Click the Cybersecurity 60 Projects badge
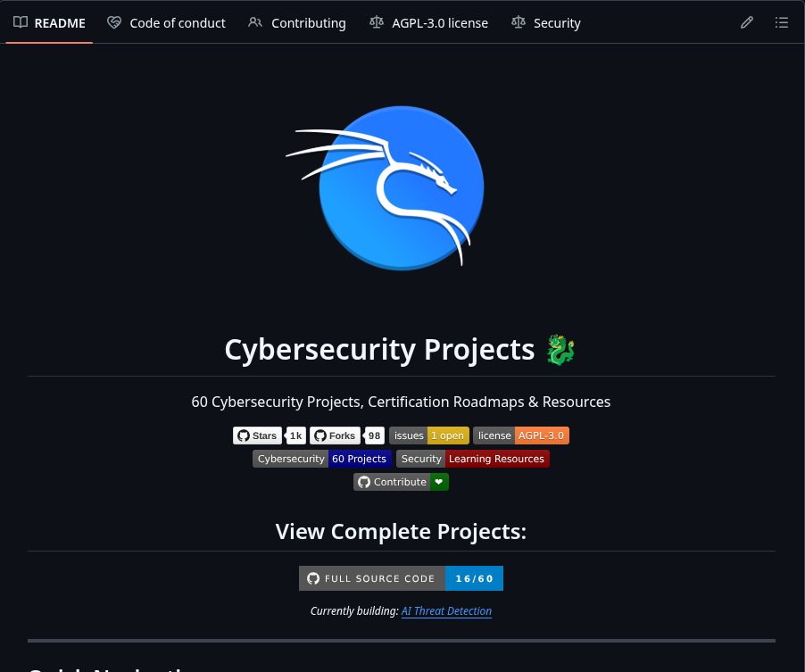This screenshot has height=672, width=805. [322, 458]
